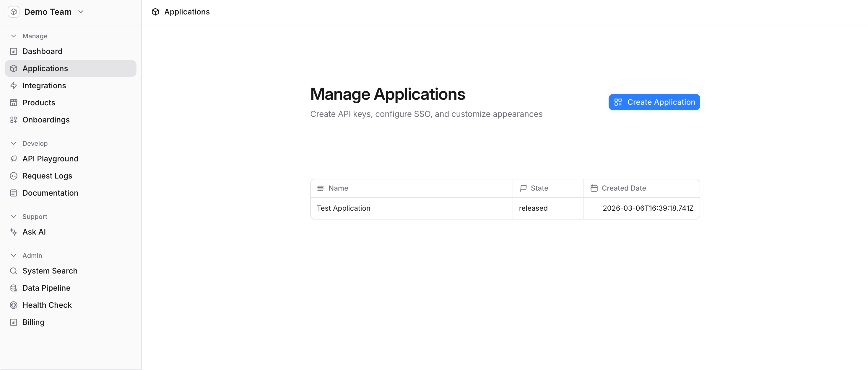
Task: Open Billing page
Action: [x=70, y=322]
